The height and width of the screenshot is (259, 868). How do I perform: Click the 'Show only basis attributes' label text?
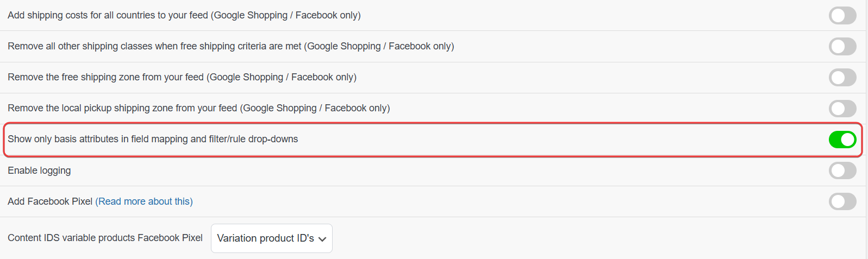pyautogui.click(x=153, y=139)
